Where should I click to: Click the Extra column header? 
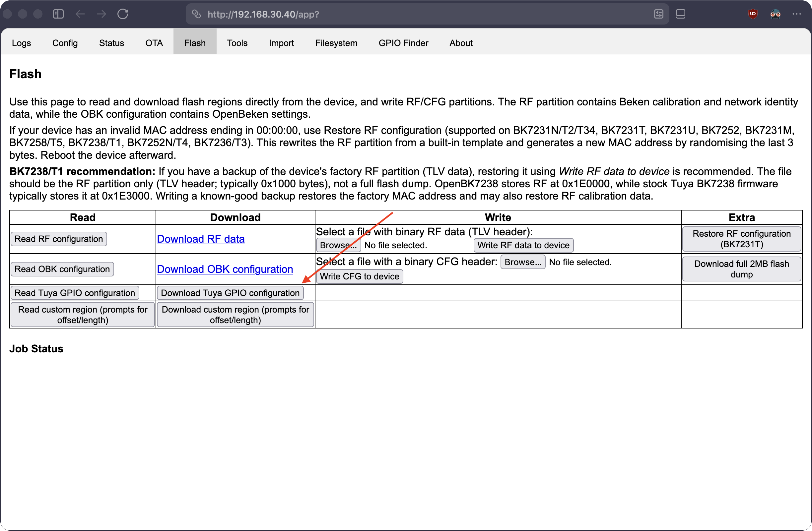pyautogui.click(x=742, y=217)
